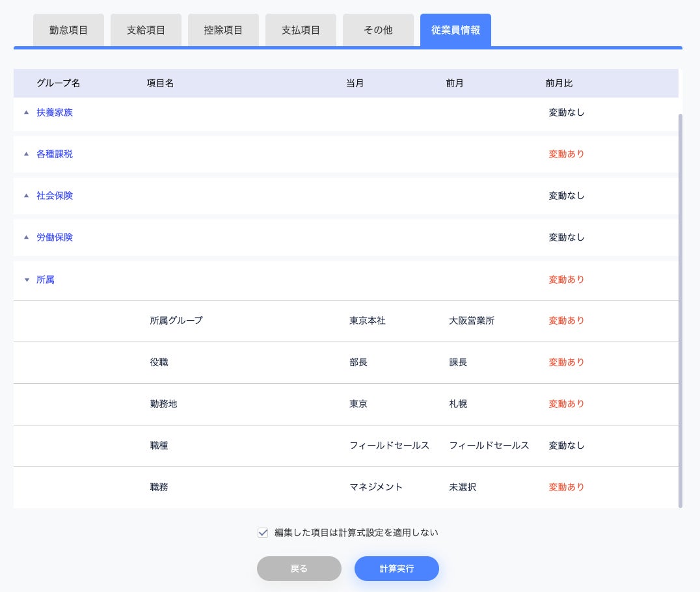Collapse the 所属 group arrow
700x592 pixels.
click(26, 280)
